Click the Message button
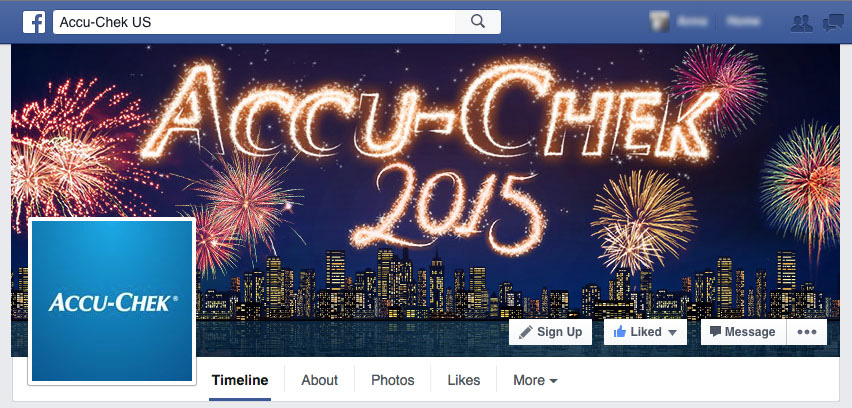Screen dimensions: 852x408 pyautogui.click(x=743, y=332)
